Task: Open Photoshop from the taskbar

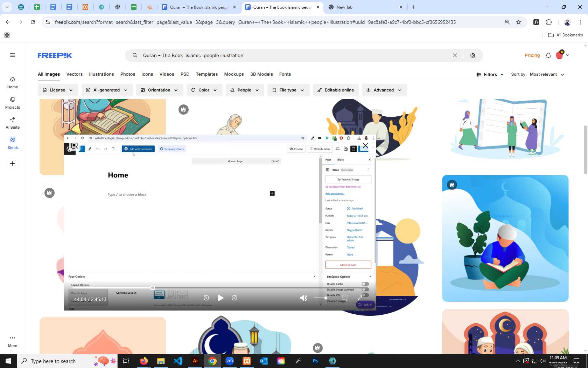Action: coord(315,361)
